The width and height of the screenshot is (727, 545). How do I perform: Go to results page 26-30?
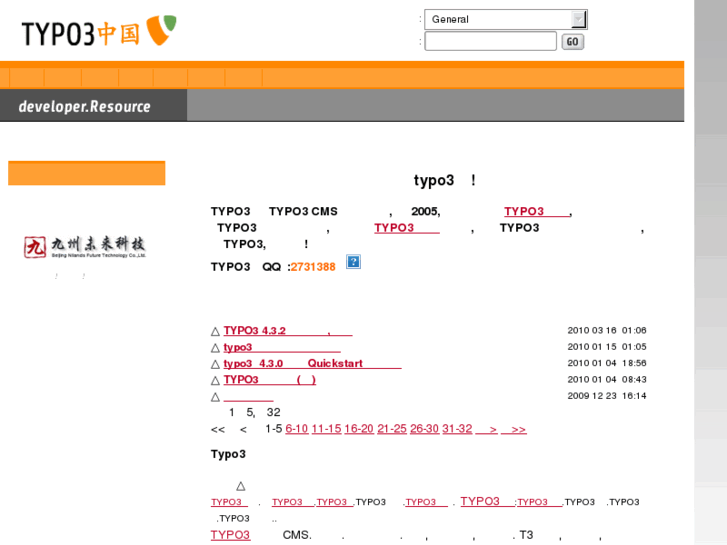424,429
